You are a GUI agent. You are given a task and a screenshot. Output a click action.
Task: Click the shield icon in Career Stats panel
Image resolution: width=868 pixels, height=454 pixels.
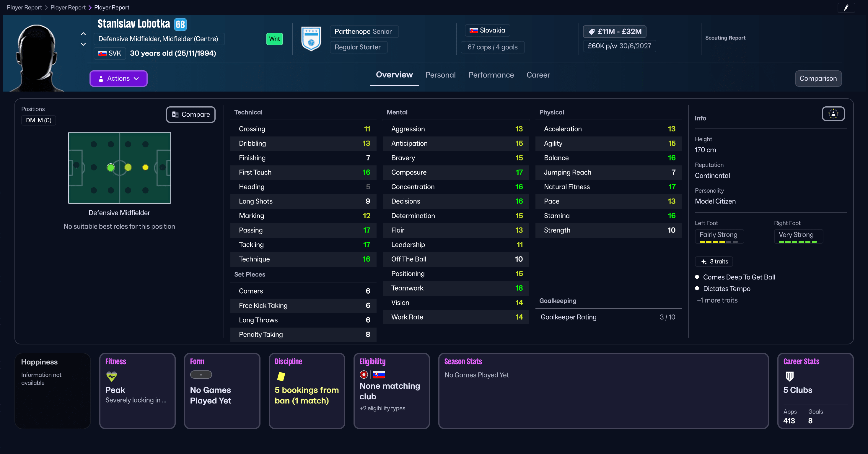coord(789,377)
